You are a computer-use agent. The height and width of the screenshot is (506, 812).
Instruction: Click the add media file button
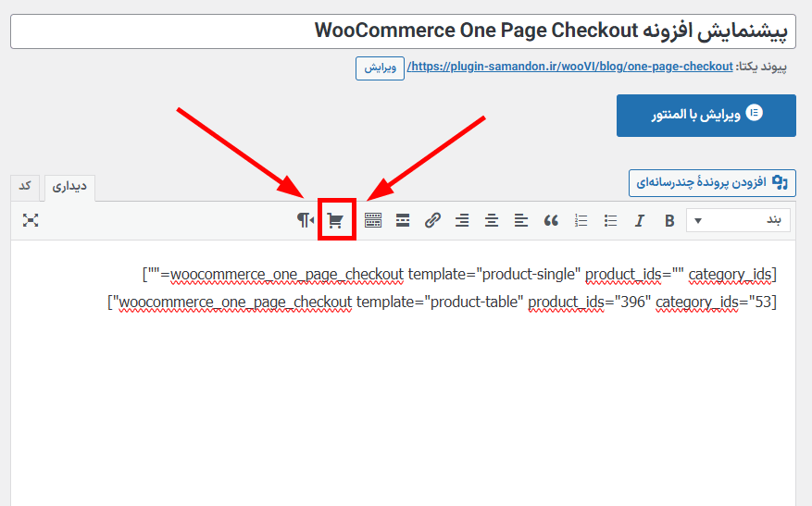click(x=712, y=182)
